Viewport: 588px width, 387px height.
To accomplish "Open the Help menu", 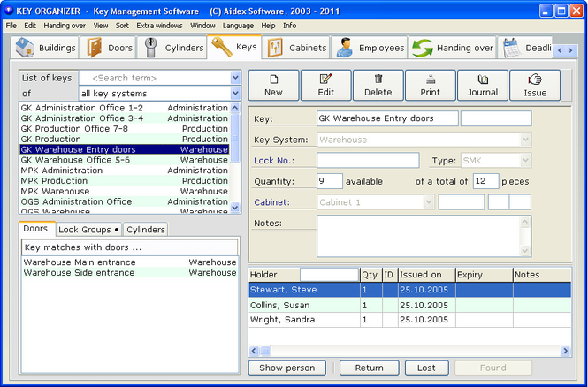I will click(268, 26).
